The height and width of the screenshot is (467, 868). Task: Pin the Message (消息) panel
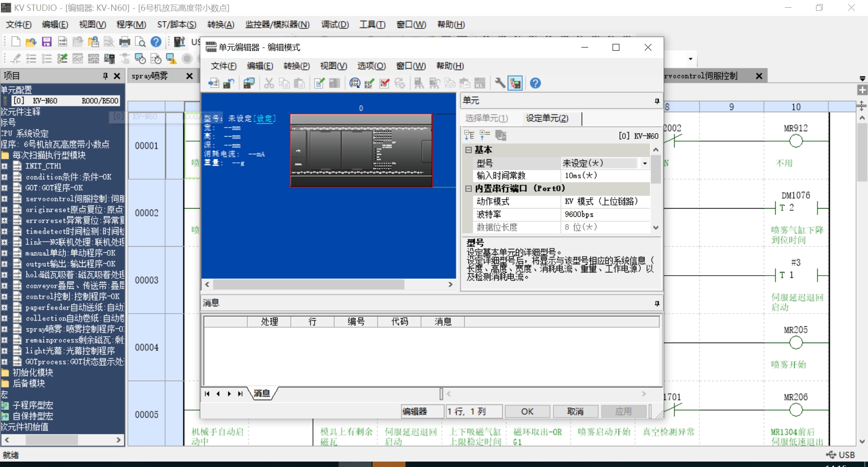pos(657,303)
